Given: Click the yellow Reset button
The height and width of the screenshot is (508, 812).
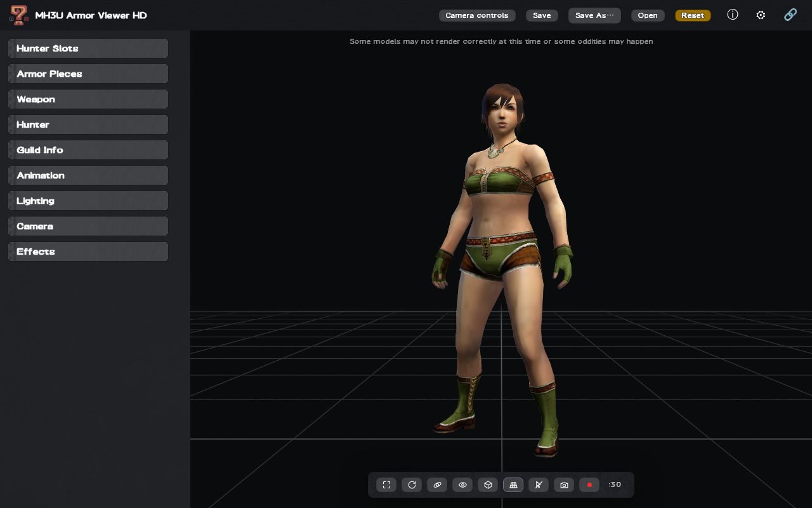Looking at the screenshot, I should coord(693,15).
